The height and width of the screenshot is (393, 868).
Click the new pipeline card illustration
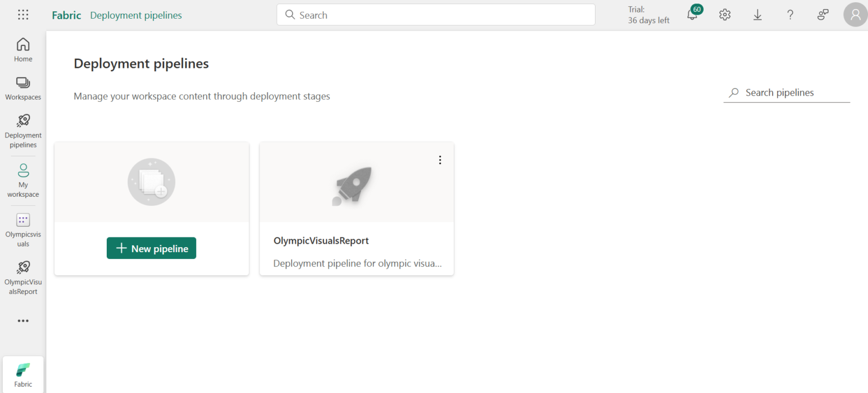[151, 182]
